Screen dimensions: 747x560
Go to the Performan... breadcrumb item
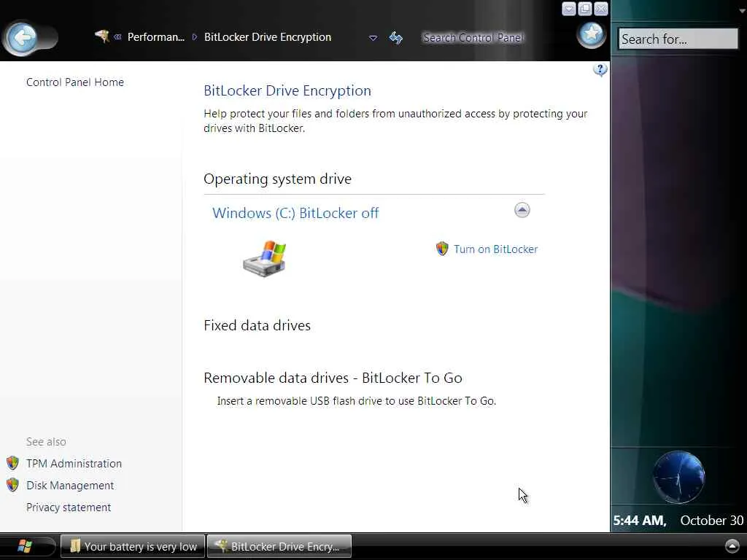[x=156, y=37]
